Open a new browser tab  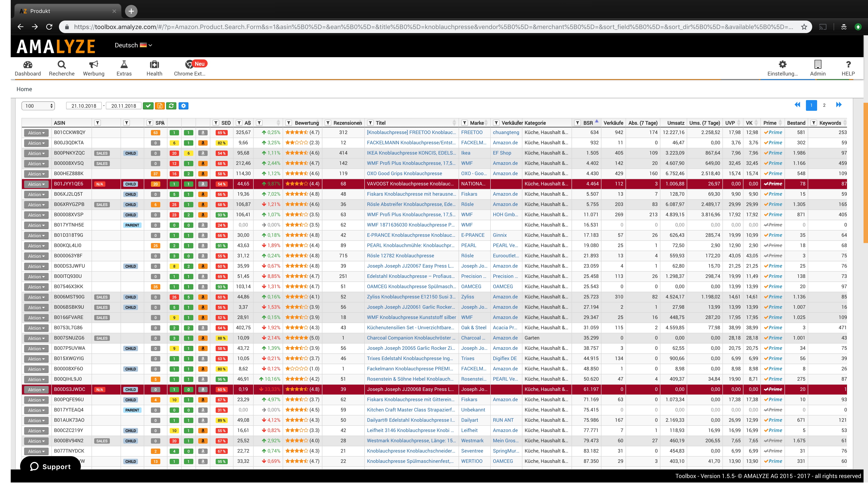pyautogui.click(x=131, y=11)
